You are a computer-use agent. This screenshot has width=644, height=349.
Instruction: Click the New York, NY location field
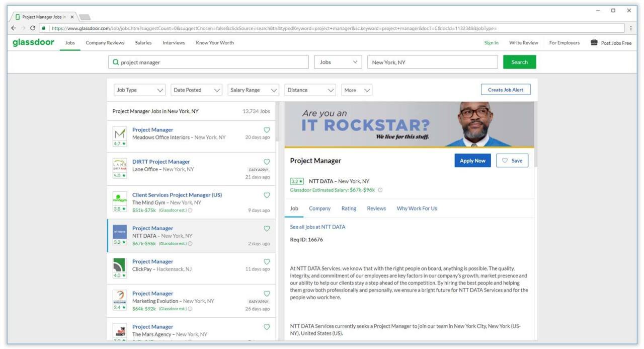(433, 62)
